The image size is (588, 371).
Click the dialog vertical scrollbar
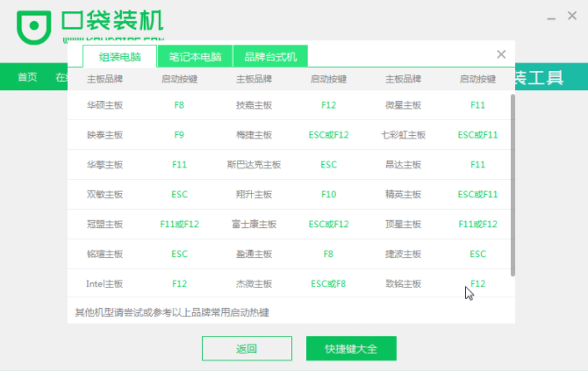513,184
